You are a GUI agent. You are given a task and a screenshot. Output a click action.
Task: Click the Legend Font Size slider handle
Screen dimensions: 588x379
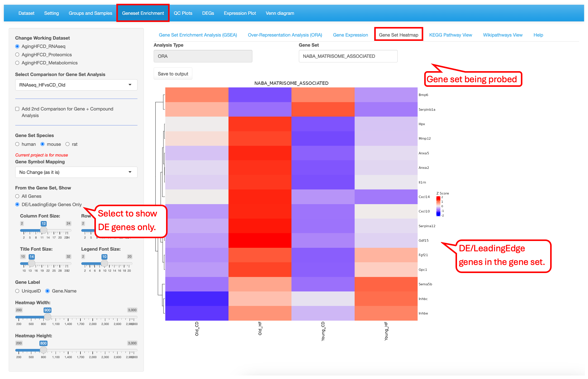pyautogui.click(x=104, y=263)
